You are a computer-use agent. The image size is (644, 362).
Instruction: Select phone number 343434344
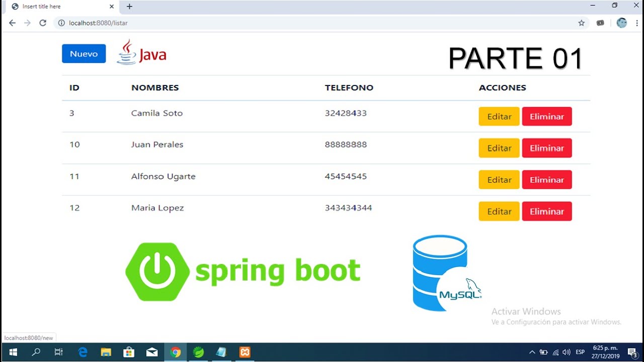pos(349,208)
